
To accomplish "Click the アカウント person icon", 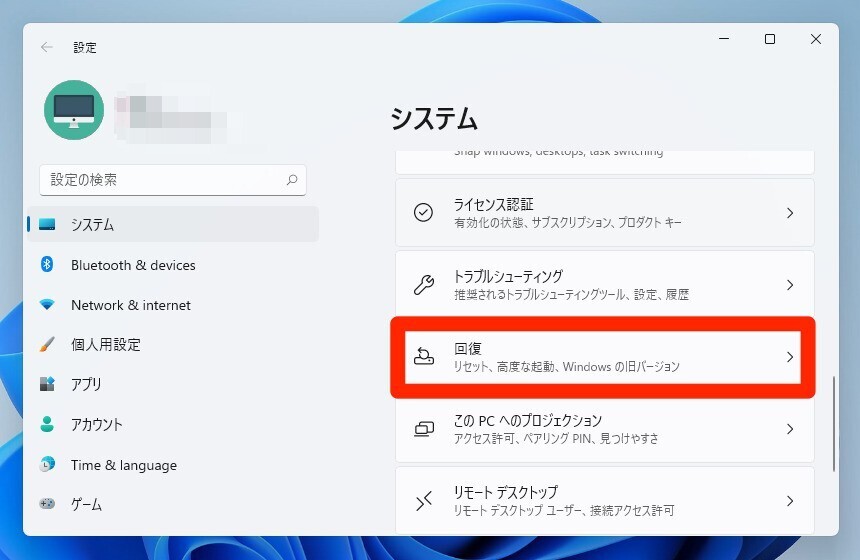I will pos(47,424).
